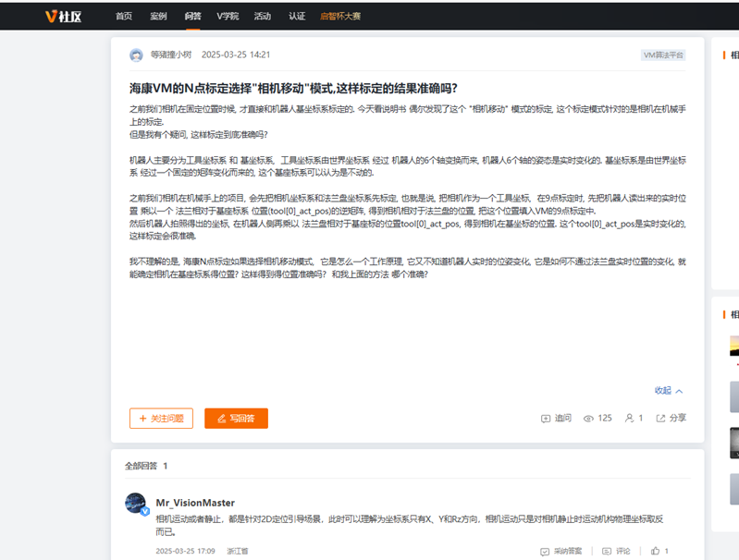Click the 评论 comment icon
This screenshot has height=560, width=739.
(607, 551)
